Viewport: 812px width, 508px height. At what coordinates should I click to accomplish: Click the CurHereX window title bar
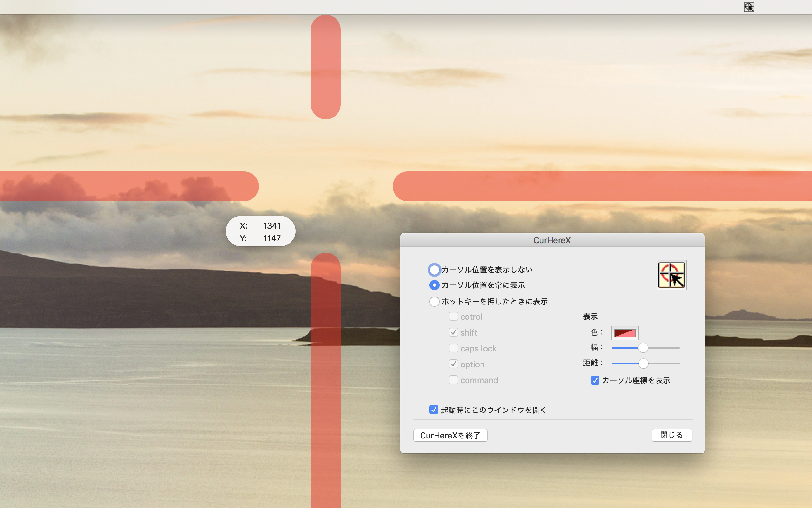point(552,240)
